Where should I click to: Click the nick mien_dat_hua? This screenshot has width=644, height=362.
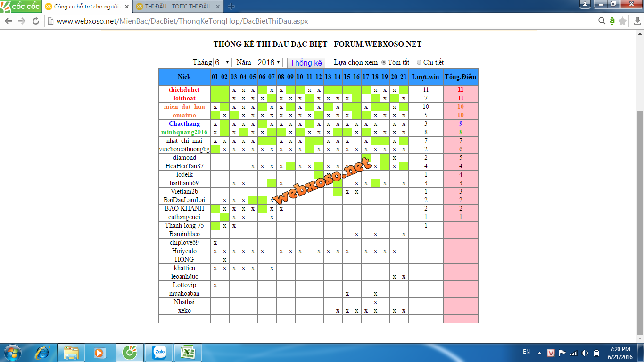(x=184, y=107)
